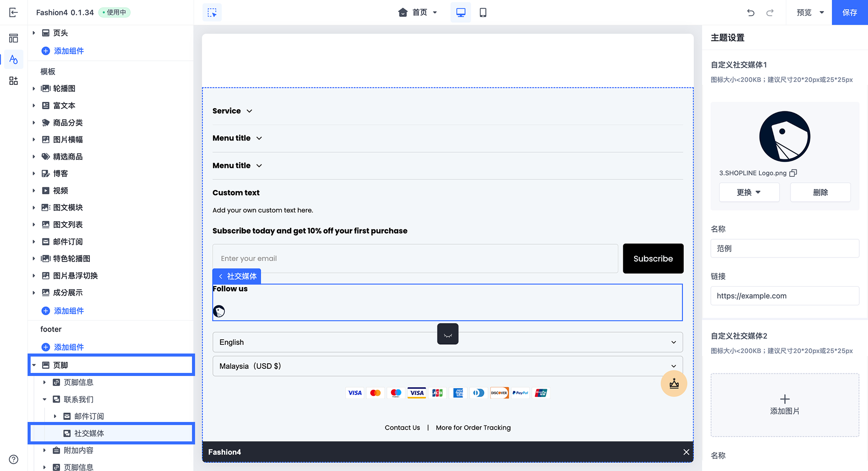Hide the social media block in preview
868x471 pixels.
(x=448, y=335)
